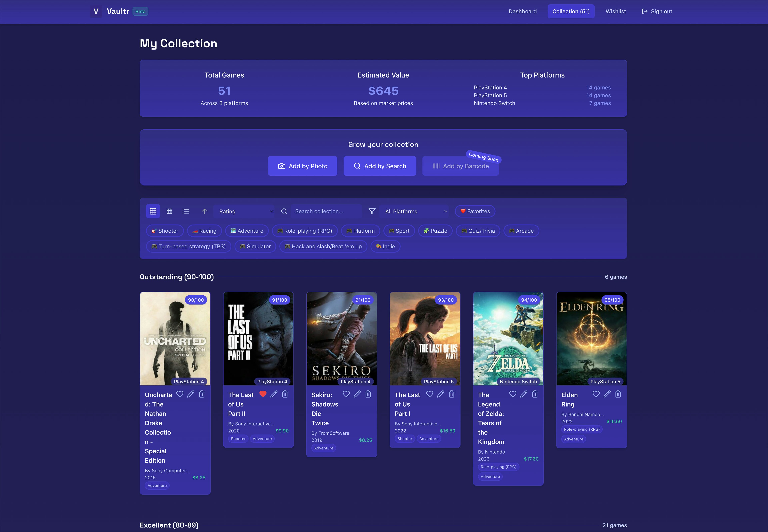
Task: Click the pencil edit icon on Elden Ring
Action: pos(607,394)
